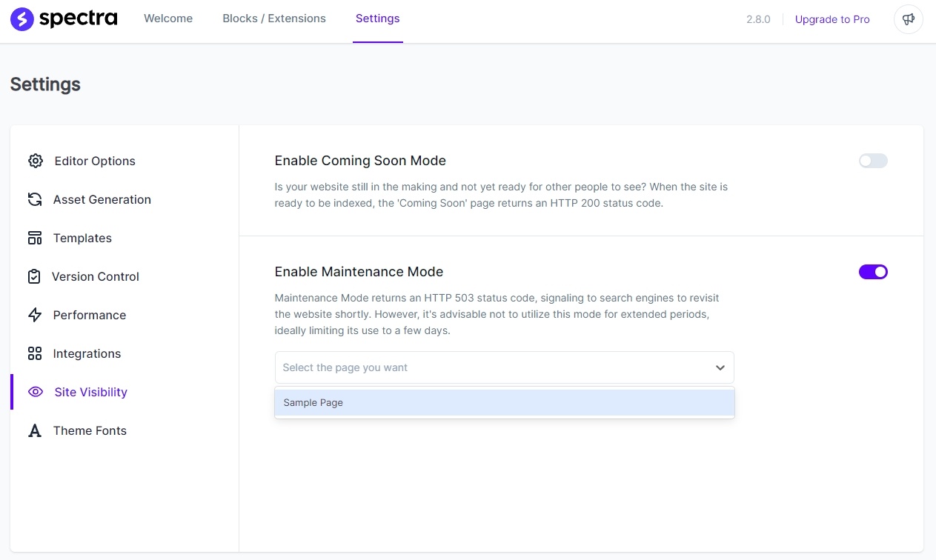Click the Version Control clipboard icon
Viewport: 936px width, 560px height.
[35, 276]
